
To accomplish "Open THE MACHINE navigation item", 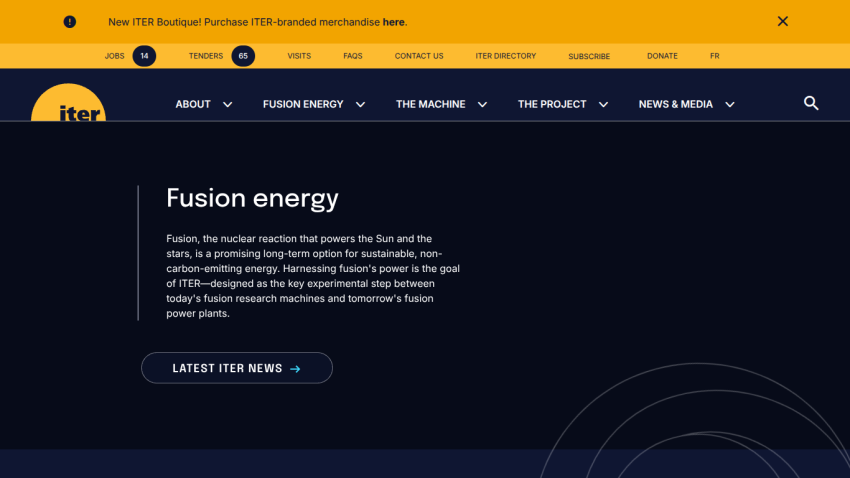I will tap(430, 104).
